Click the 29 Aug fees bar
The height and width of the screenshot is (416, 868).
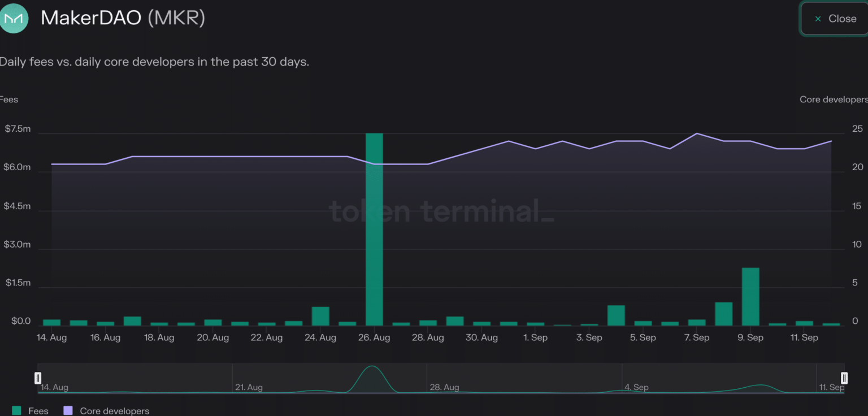coord(455,321)
